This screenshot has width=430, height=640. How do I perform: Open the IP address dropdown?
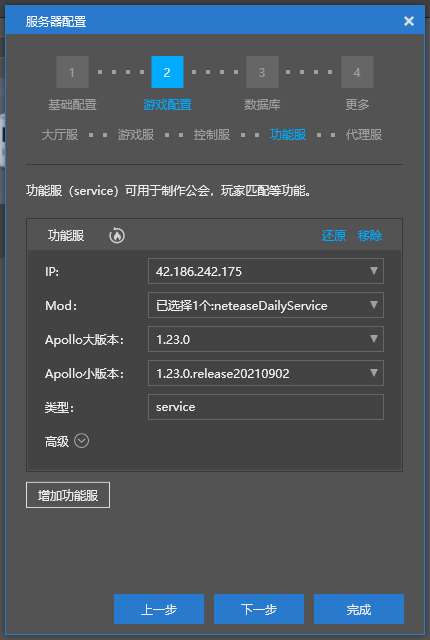pos(266,271)
